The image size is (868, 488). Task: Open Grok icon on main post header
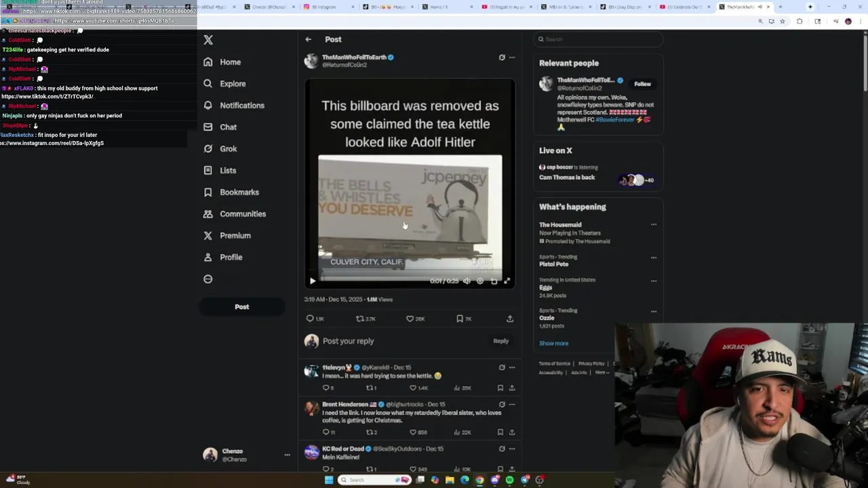[x=502, y=58]
